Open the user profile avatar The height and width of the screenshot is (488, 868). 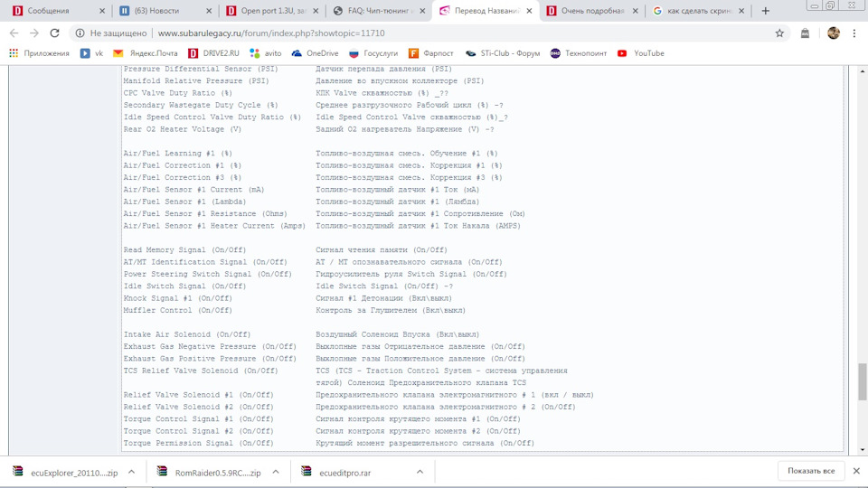[x=833, y=33]
